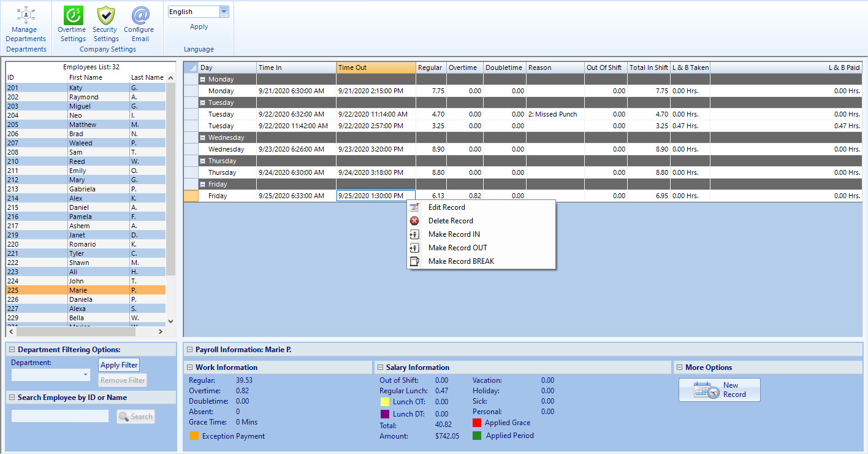This screenshot has width=868, height=454.
Task: Click the Apply Filter button
Action: pos(119,365)
